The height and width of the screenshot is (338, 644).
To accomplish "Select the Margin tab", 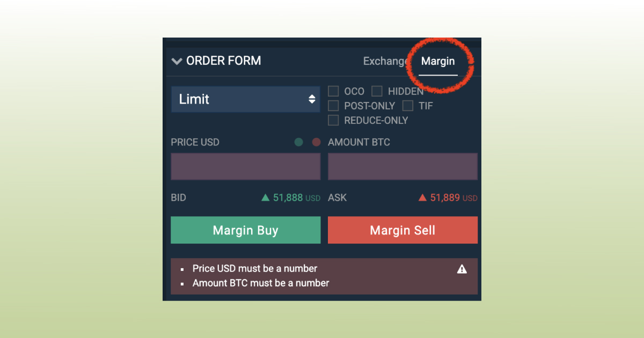I will (438, 61).
